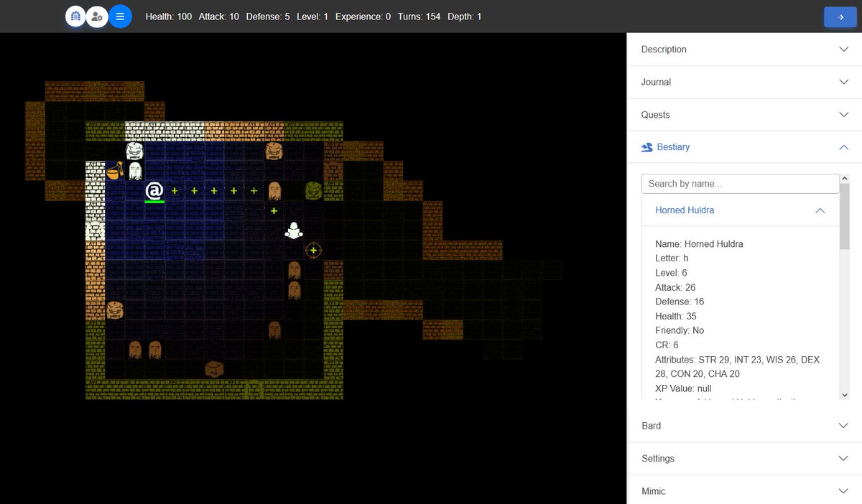This screenshot has height=504, width=862.
Task: Click the white tombstone next to the bucket
Action: coord(134,171)
